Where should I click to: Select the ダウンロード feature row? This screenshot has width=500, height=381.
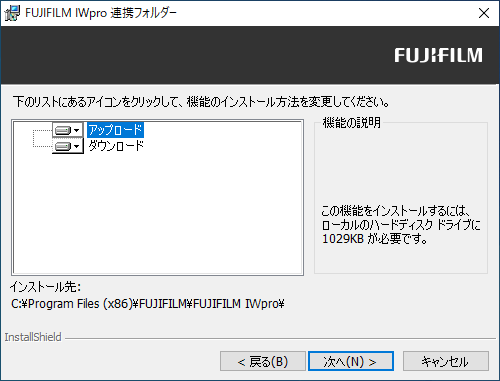115,146
